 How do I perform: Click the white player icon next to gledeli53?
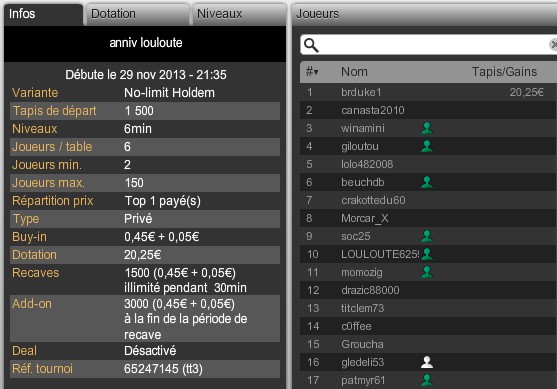click(x=427, y=362)
